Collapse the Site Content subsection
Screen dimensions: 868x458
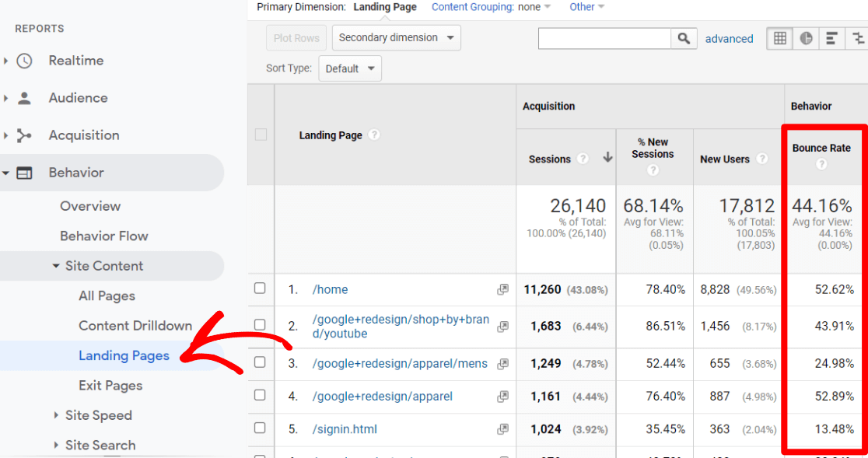[56, 266]
